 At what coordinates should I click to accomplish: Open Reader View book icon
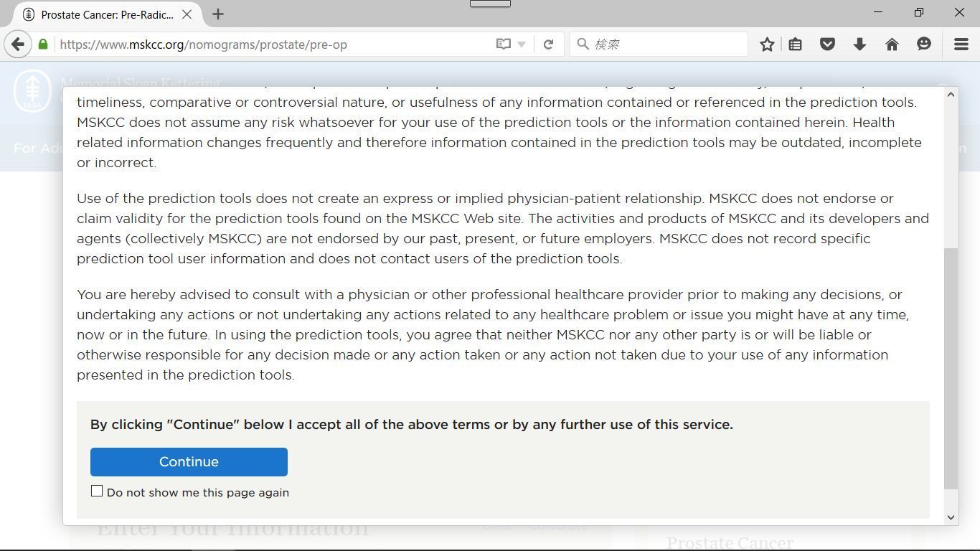pyautogui.click(x=504, y=44)
